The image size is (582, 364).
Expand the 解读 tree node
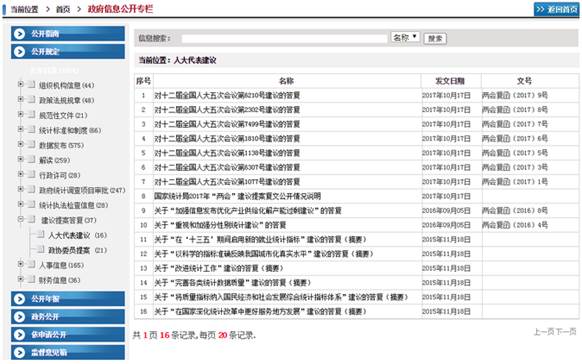tap(21, 159)
